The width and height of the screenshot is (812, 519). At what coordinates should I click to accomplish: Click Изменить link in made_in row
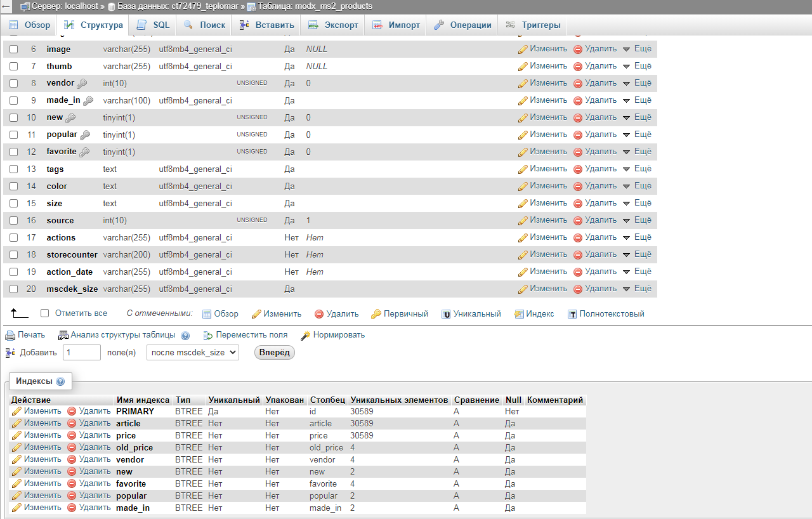pyautogui.click(x=542, y=100)
